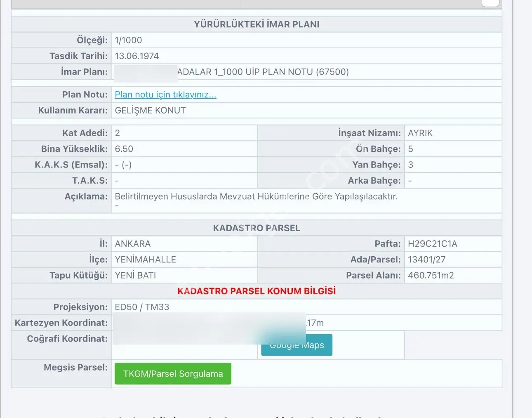Click the Tapu Kütüğü value YENİ BATI
The width and height of the screenshot is (532, 418).
pyautogui.click(x=135, y=275)
